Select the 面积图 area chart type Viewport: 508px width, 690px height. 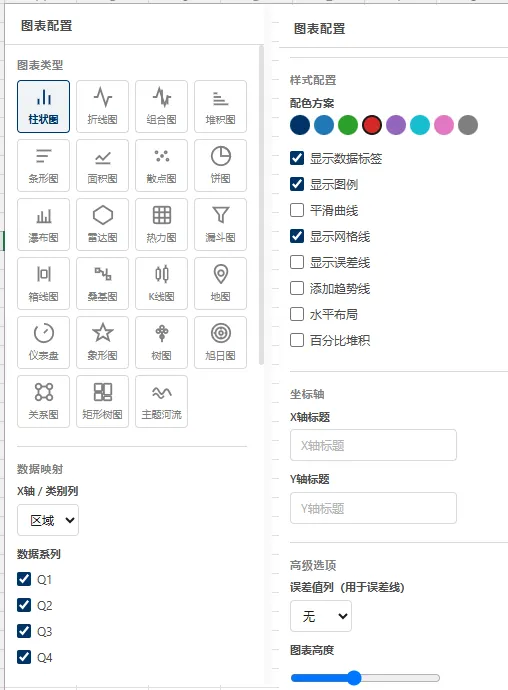click(103, 165)
